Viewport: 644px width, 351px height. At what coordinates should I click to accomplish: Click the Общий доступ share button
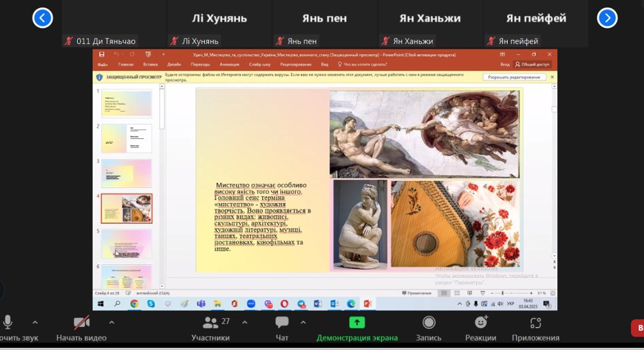(x=533, y=65)
